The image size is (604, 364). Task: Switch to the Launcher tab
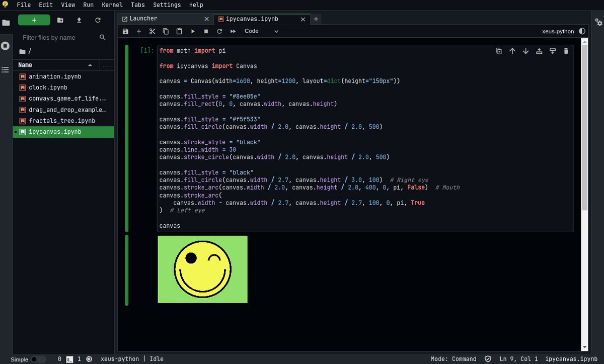[x=143, y=18]
